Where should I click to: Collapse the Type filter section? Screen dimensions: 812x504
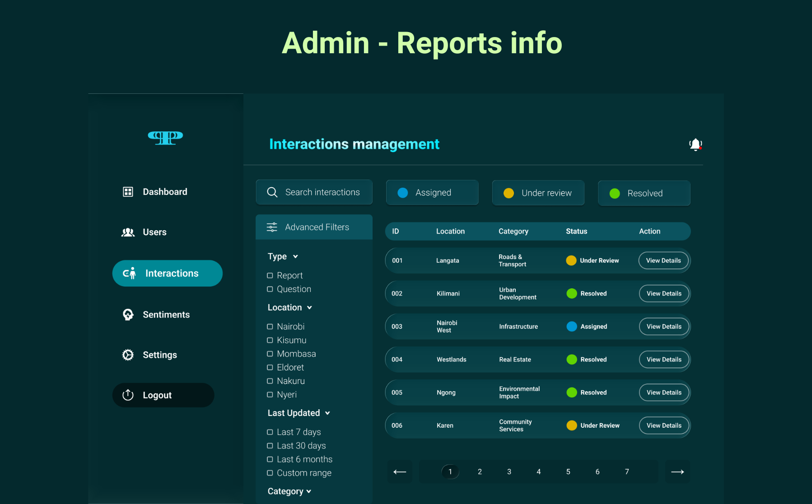click(295, 257)
